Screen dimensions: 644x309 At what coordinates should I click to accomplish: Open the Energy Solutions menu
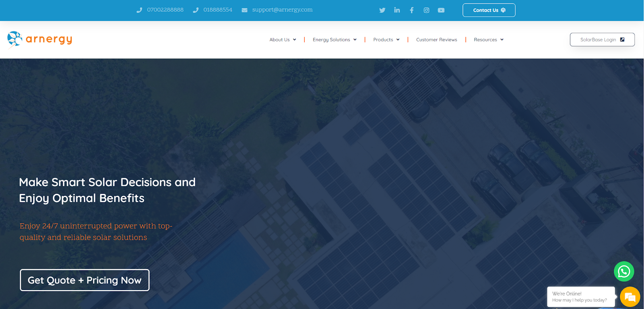tap(334, 39)
